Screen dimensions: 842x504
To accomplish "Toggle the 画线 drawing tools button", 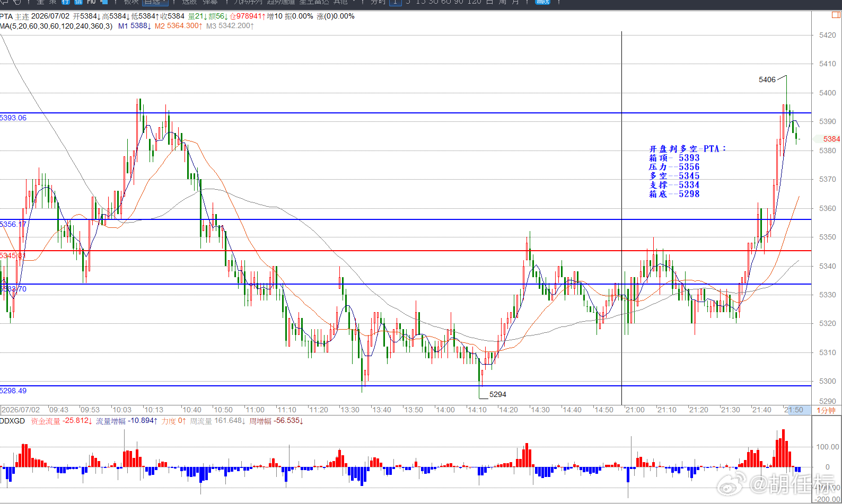I will (x=543, y=2).
